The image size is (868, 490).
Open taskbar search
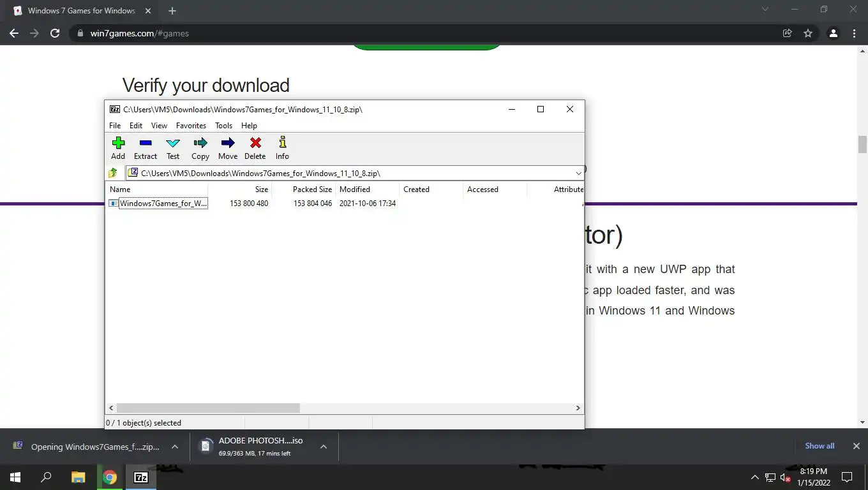[46, 477]
